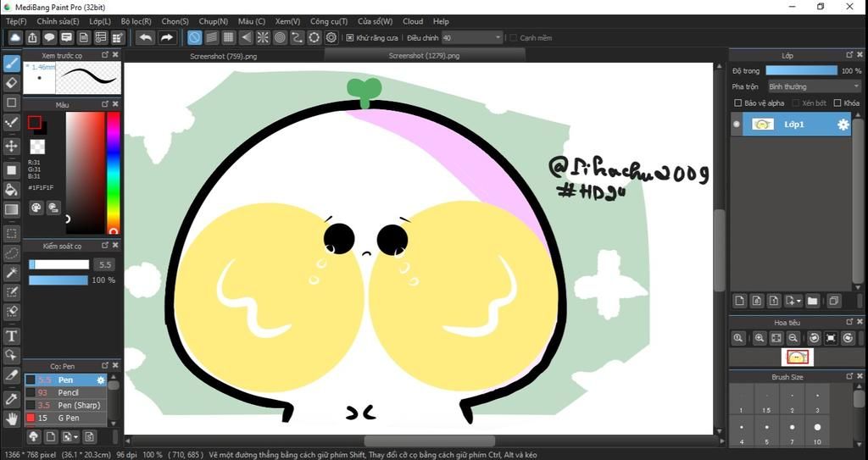The width and height of the screenshot is (868, 460).
Task: Select the Pencil brush
Action: 65,392
